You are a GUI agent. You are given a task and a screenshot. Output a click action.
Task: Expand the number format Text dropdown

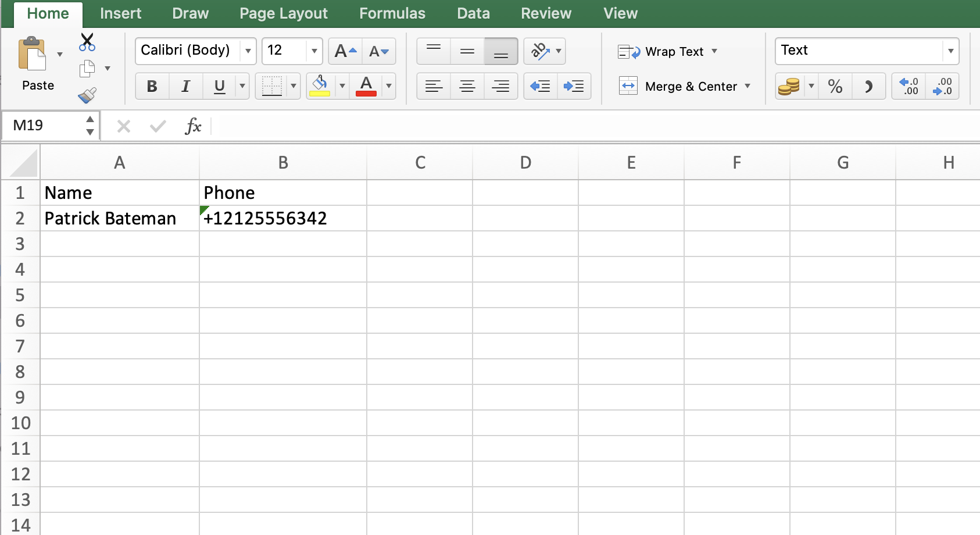950,51
